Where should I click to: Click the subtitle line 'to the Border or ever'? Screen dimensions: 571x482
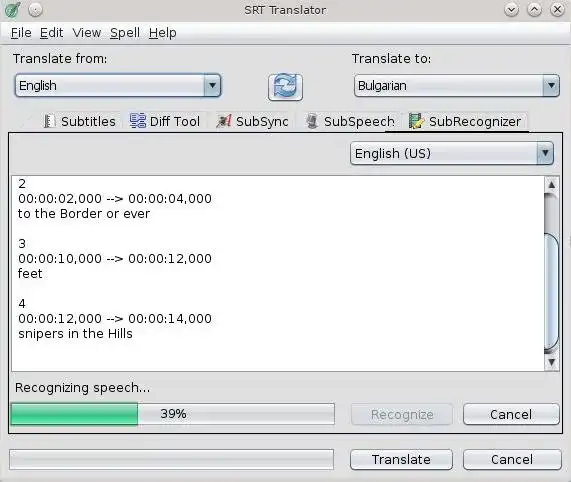coord(84,214)
